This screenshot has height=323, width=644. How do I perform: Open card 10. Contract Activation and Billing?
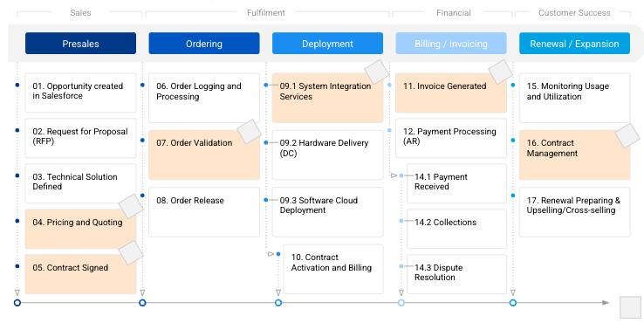(x=333, y=269)
